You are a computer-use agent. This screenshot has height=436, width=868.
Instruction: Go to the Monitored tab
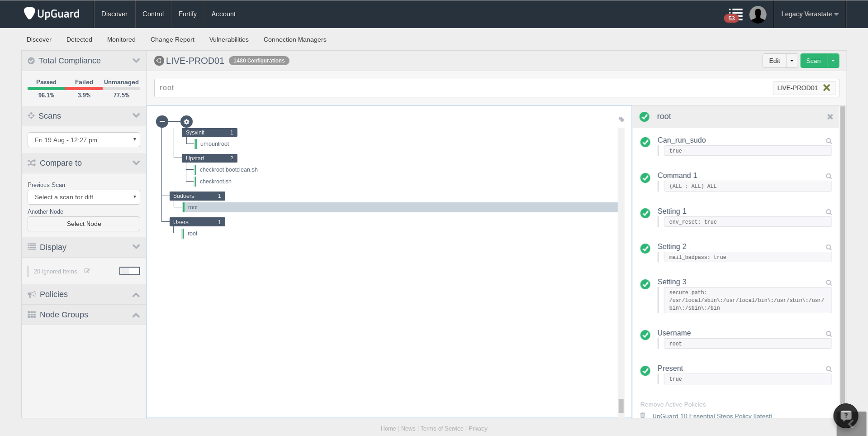(121, 39)
